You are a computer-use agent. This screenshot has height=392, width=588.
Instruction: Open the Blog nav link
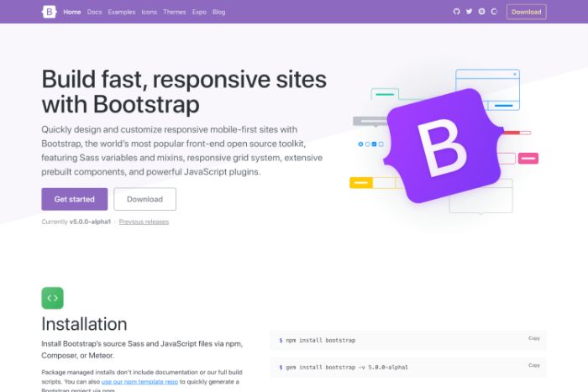(x=219, y=13)
